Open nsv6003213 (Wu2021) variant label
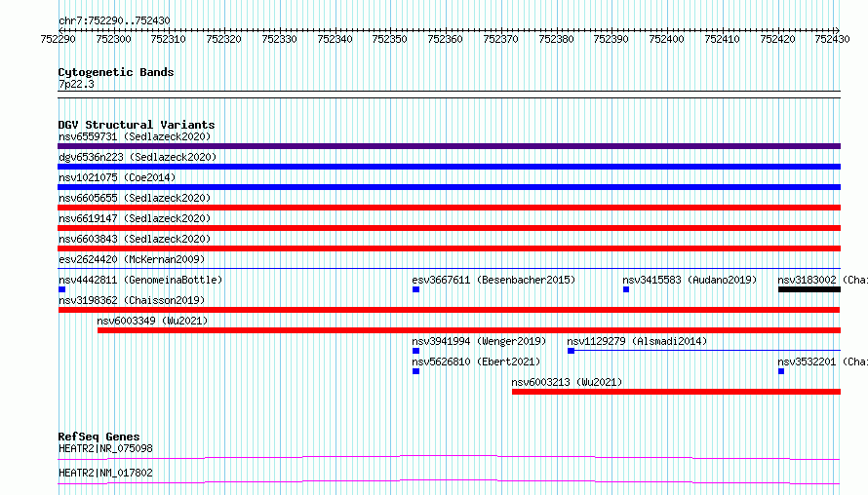868x495 pixels. (567, 382)
